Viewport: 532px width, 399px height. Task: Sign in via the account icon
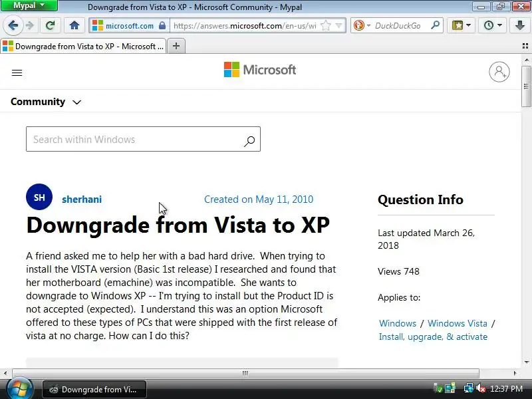coord(499,72)
